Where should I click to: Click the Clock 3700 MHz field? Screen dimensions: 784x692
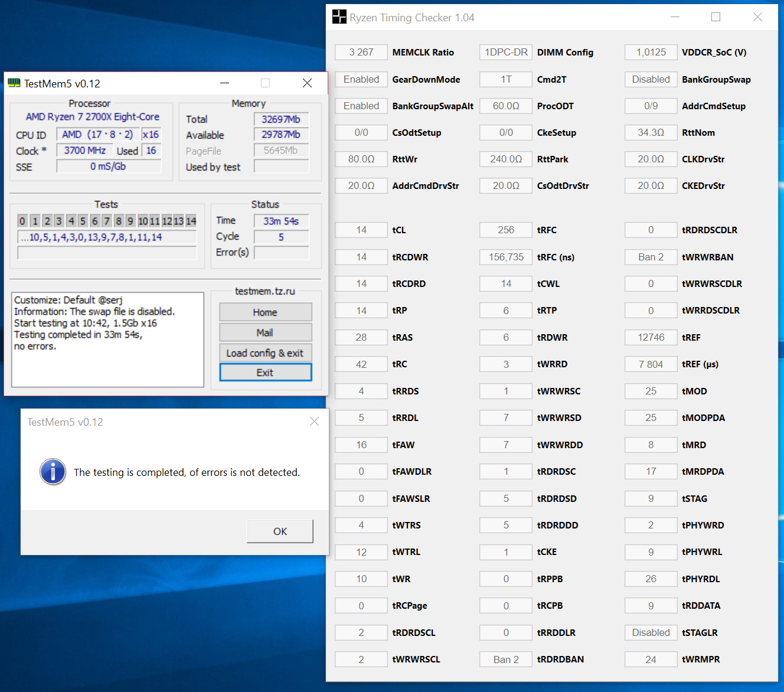(84, 151)
